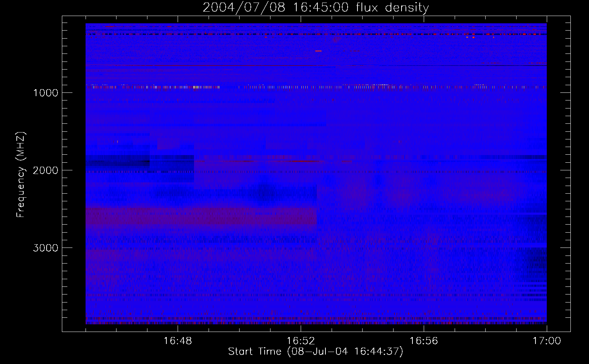Click the 'Start Time (08-Jul-04 16:44:37)' label
The image size is (589, 364).
pos(316,352)
